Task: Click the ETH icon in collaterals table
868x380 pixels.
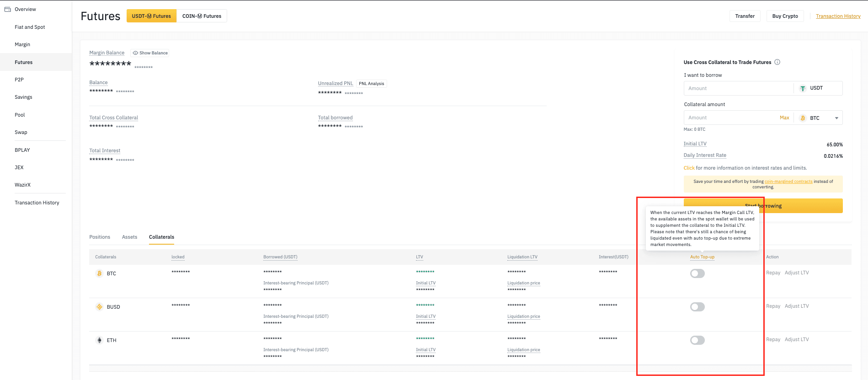Action: [x=99, y=340]
